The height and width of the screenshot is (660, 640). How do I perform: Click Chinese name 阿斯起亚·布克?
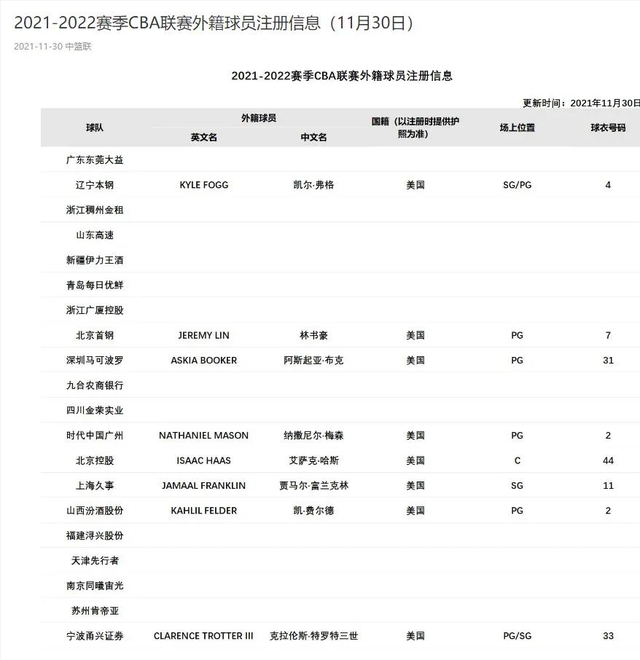314,360
